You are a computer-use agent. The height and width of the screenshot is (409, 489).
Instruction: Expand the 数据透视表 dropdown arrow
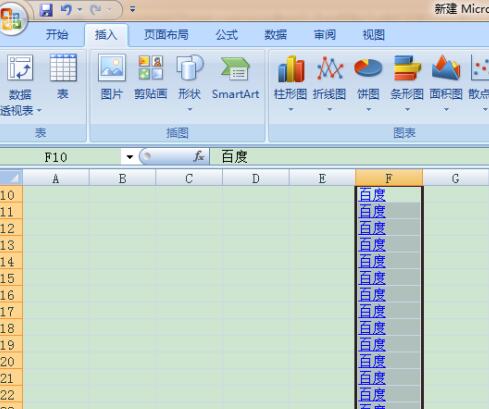click(39, 110)
